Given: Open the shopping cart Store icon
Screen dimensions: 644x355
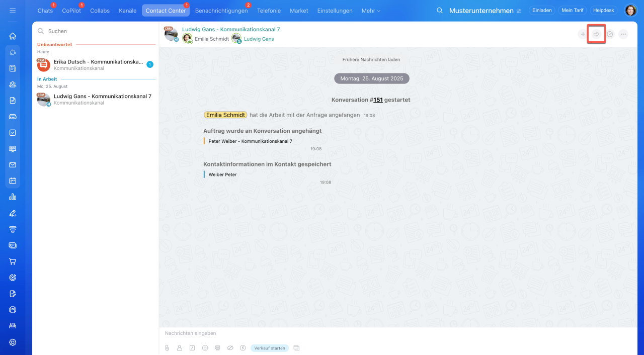Looking at the screenshot, I should coord(13,261).
